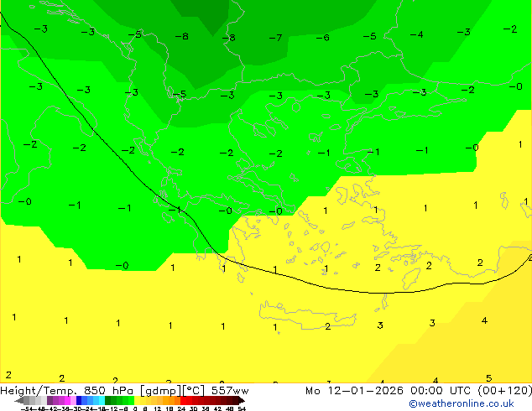
Task: Click the '557ww' model run label
Action: pos(230,391)
